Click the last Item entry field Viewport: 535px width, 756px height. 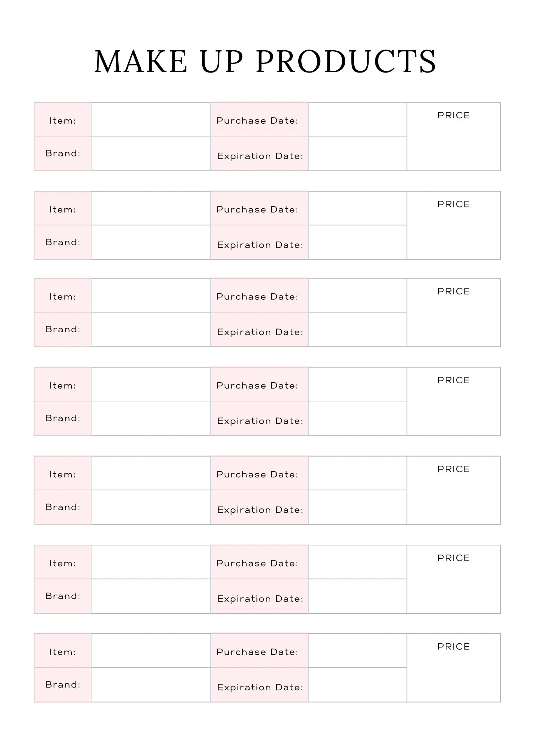pyautogui.click(x=151, y=651)
